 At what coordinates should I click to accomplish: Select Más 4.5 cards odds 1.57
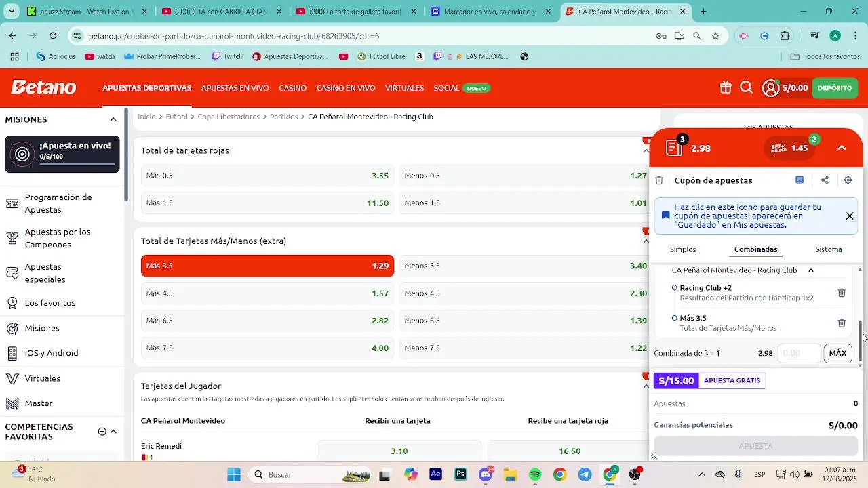pos(267,293)
